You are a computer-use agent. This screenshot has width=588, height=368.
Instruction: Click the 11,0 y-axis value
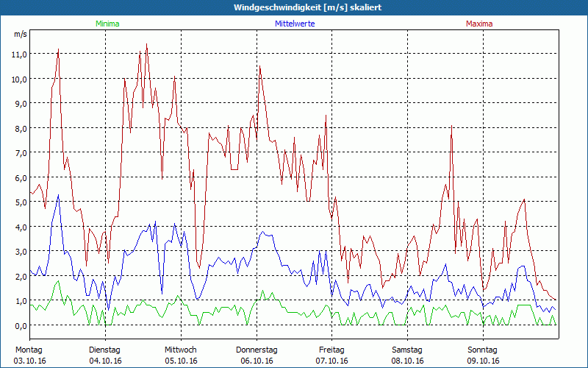point(19,54)
